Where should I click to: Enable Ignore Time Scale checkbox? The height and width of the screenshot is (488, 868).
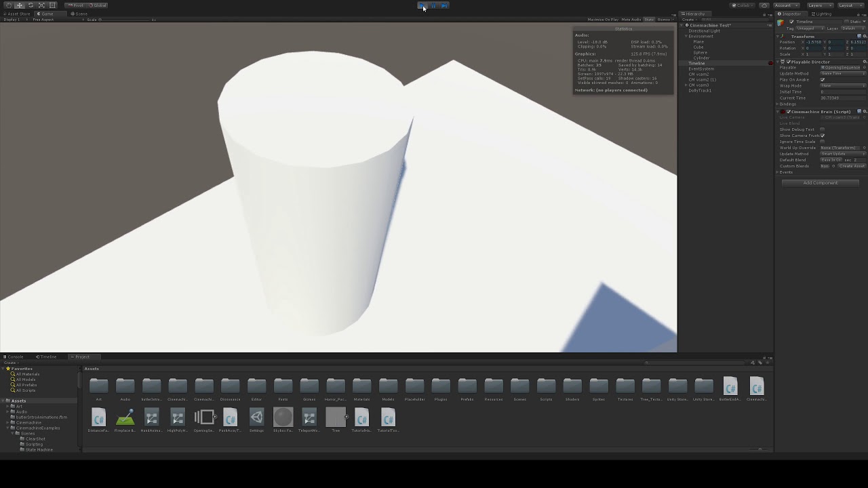[823, 142]
